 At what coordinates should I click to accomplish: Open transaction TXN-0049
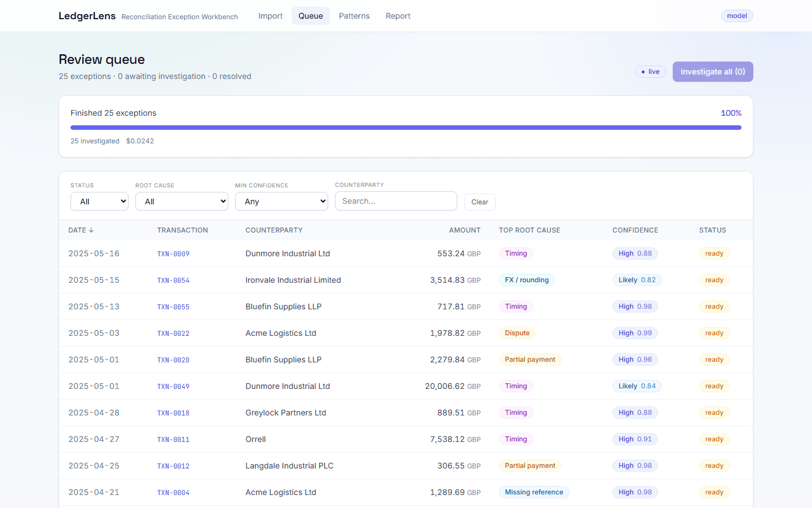click(173, 387)
